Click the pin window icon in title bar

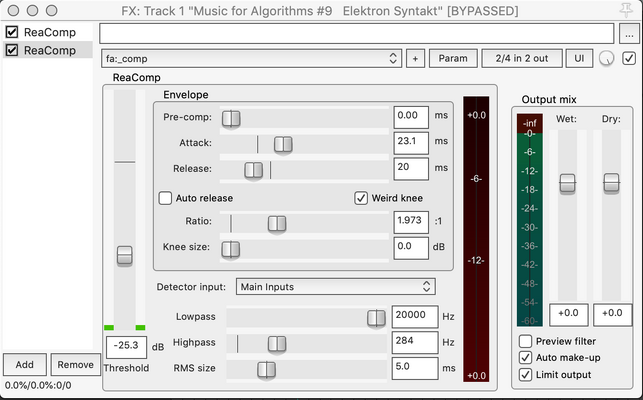coord(626,10)
